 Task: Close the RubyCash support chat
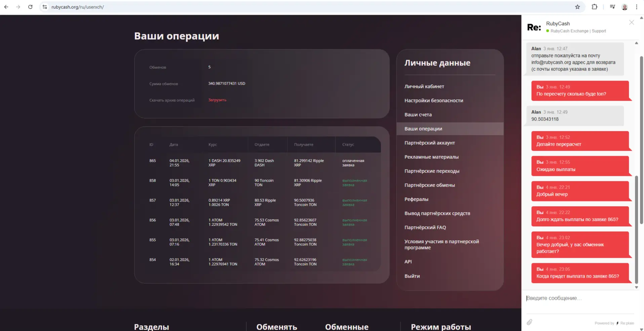point(632,22)
